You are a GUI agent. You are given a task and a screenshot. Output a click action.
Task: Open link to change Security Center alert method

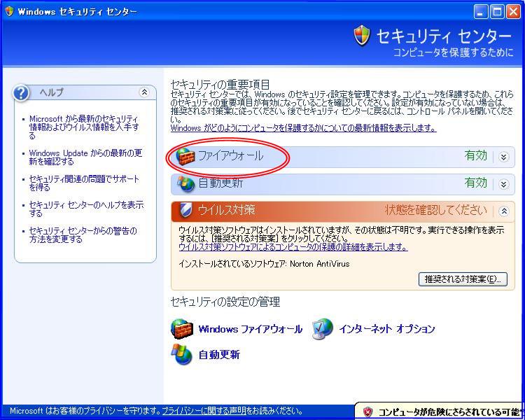[83, 234]
